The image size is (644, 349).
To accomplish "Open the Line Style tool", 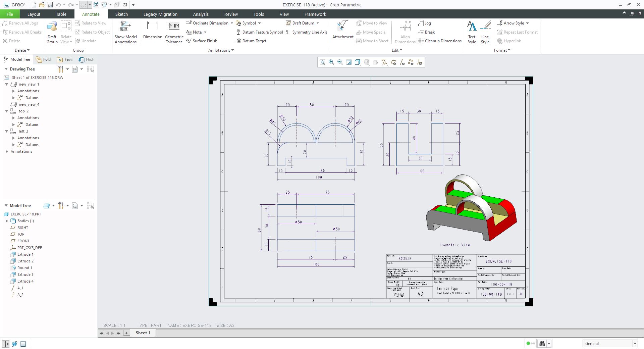I will tap(485, 32).
